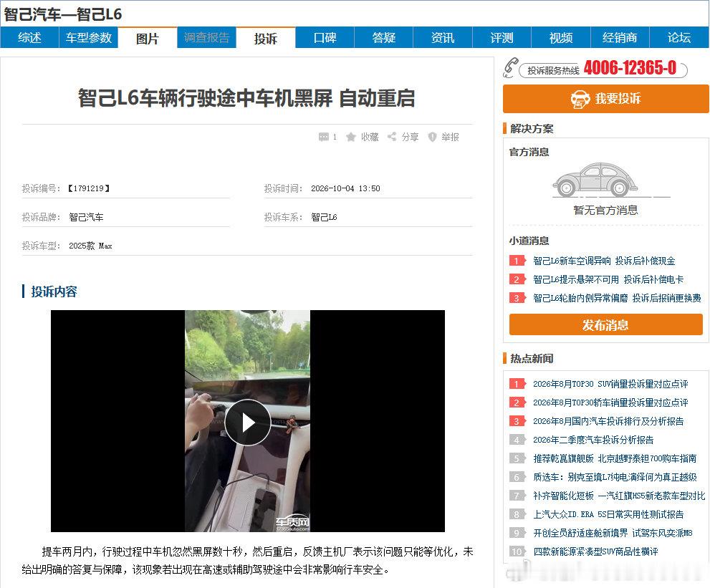Click the star favorite icon

click(x=350, y=137)
